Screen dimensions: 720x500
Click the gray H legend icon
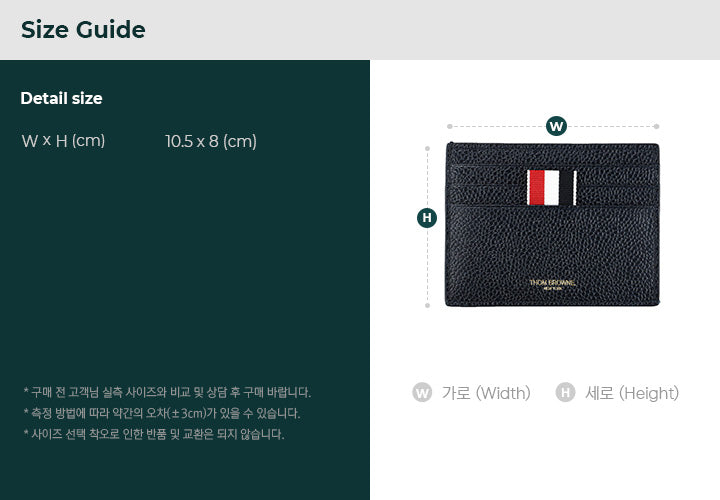(565, 393)
